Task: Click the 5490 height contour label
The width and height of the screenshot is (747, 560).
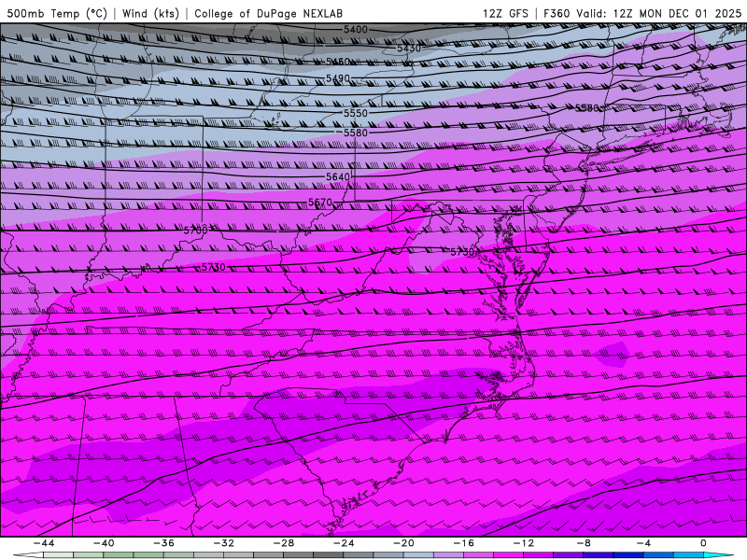Action: click(x=338, y=78)
